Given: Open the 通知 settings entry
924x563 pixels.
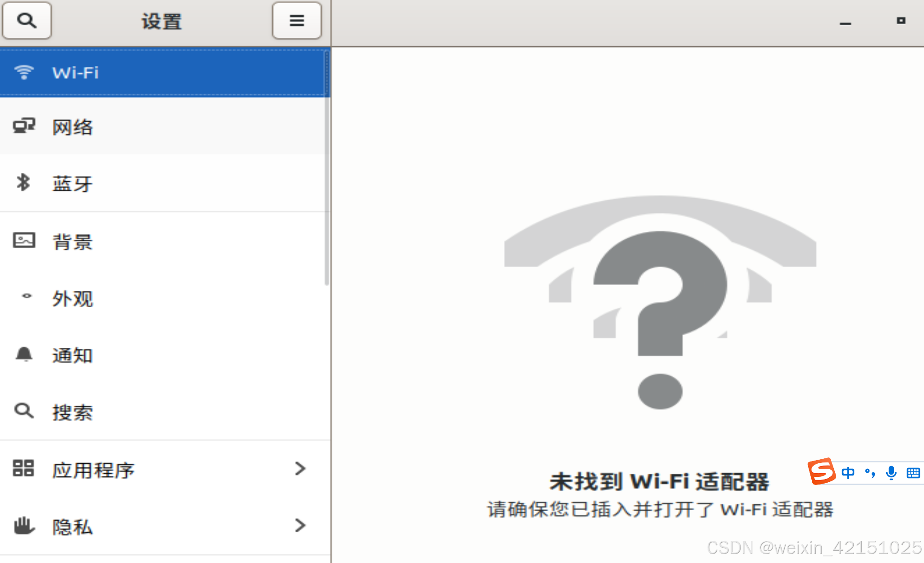Looking at the screenshot, I should tap(162, 355).
